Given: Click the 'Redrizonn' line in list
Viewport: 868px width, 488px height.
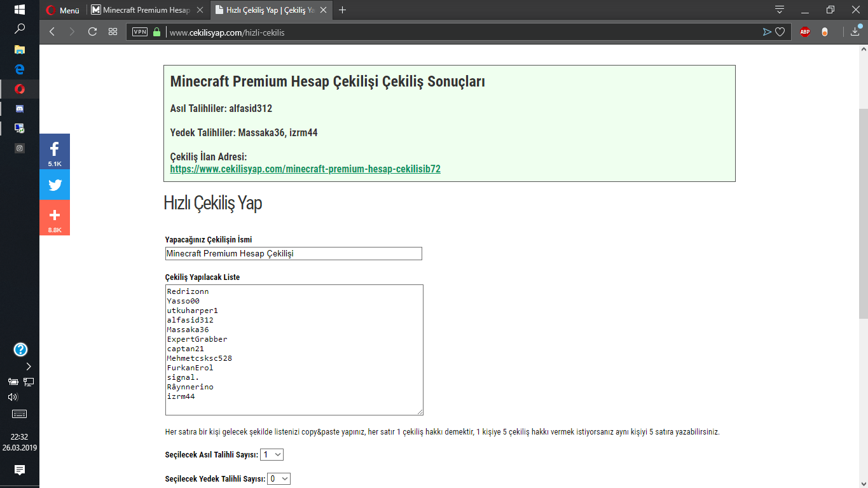Looking at the screenshot, I should point(188,291).
